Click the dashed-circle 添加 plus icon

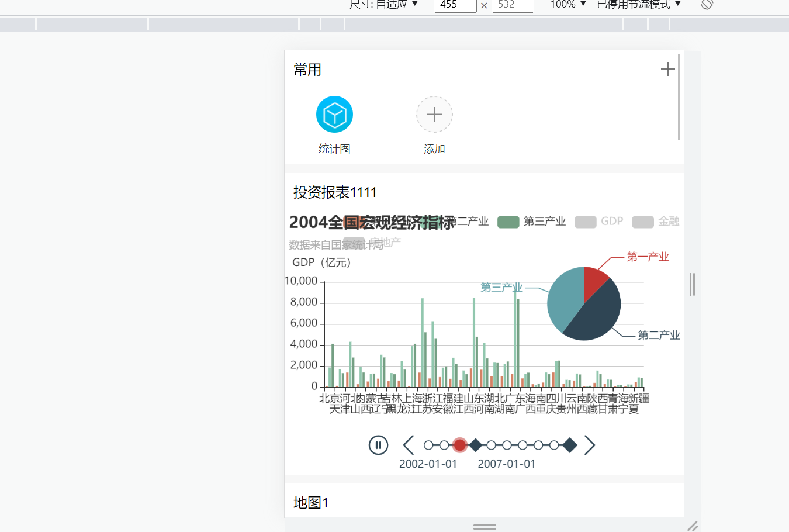[x=434, y=115]
